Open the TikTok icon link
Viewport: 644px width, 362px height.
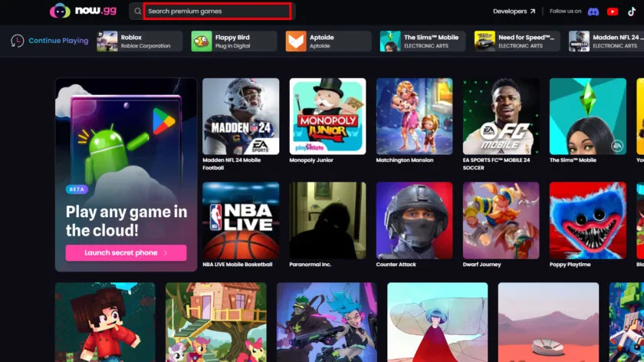click(x=632, y=12)
